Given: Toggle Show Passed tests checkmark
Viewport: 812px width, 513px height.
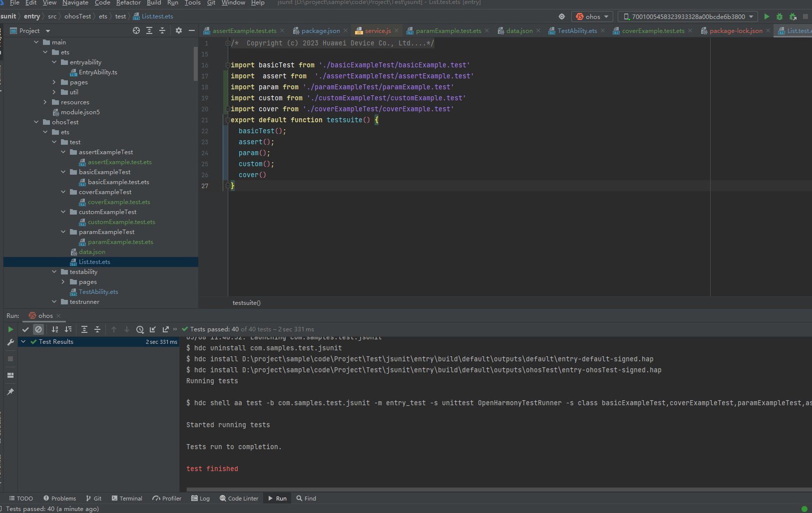Looking at the screenshot, I should tap(25, 329).
